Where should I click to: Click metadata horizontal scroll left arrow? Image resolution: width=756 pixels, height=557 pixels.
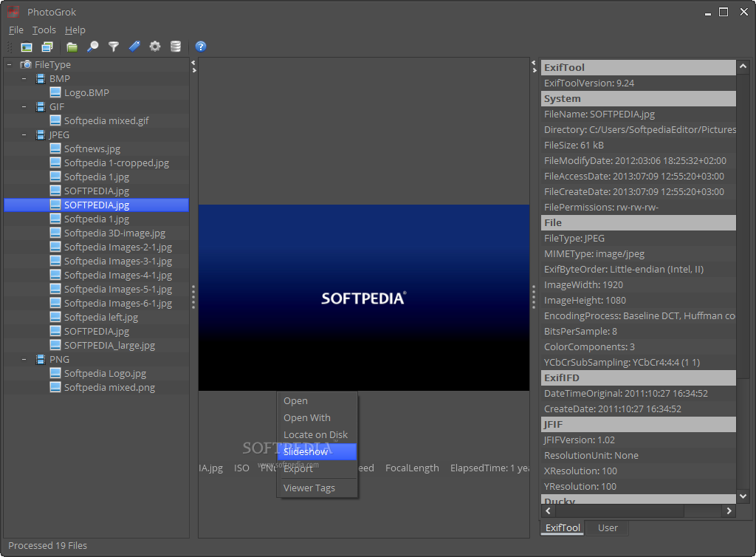tap(548, 510)
